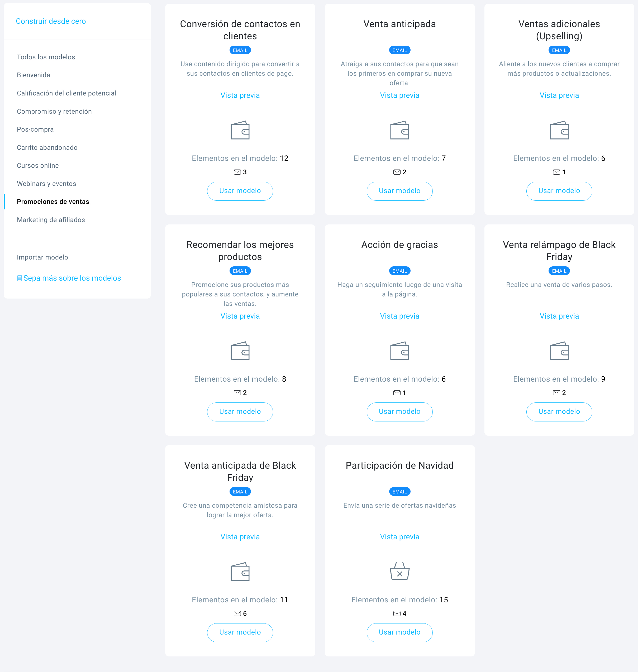Show Todos los modelos
Viewport: 638px width, 672px height.
pyautogui.click(x=46, y=57)
